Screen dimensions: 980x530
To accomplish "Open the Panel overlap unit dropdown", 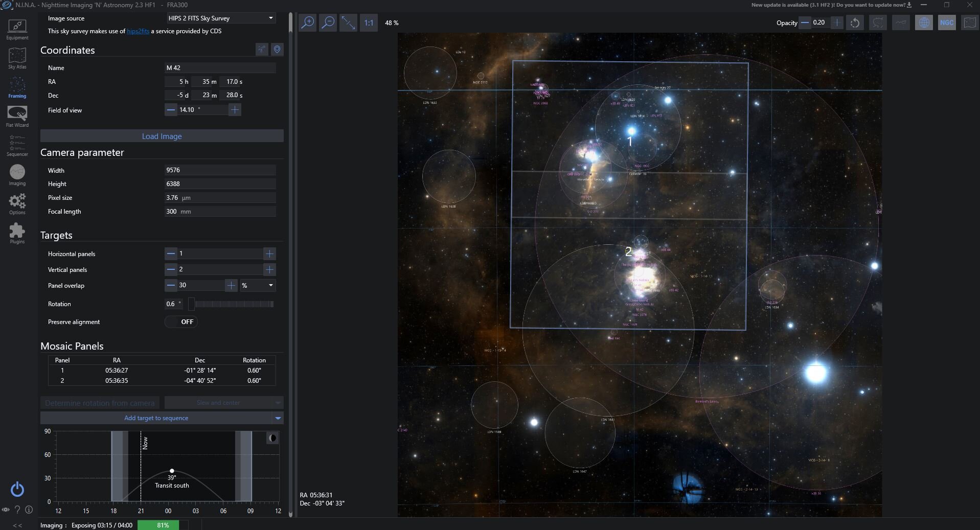I will pyautogui.click(x=258, y=285).
